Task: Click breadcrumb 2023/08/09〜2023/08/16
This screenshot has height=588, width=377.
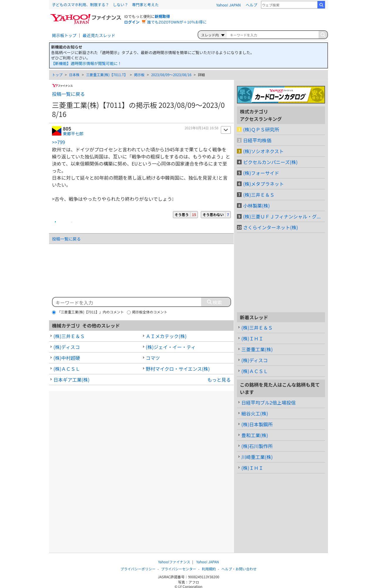Action: pos(171,75)
